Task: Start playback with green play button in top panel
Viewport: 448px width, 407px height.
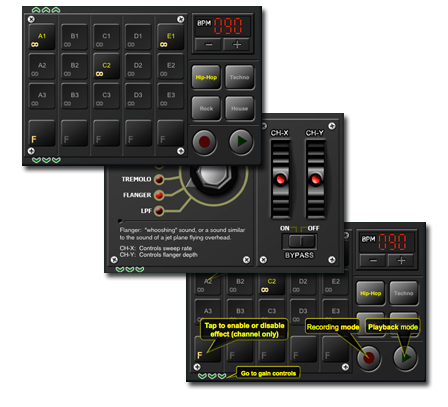Action: (x=241, y=142)
